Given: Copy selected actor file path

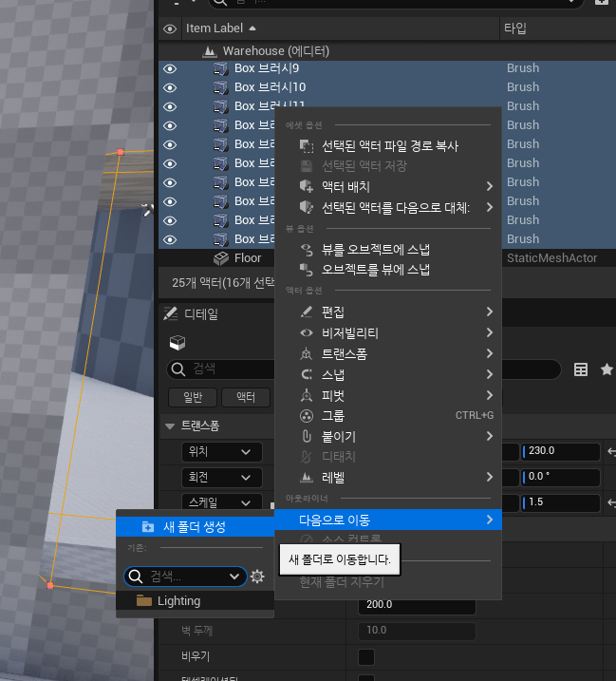Looking at the screenshot, I should (x=388, y=146).
